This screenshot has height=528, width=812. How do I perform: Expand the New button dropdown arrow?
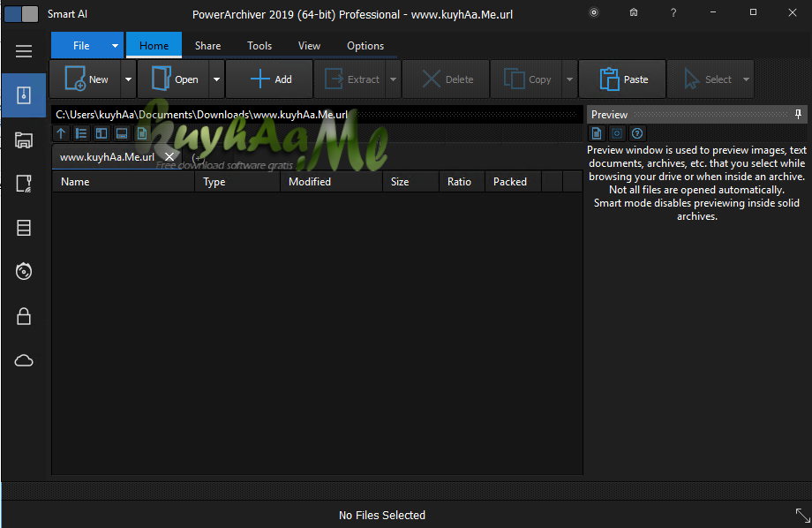point(129,79)
